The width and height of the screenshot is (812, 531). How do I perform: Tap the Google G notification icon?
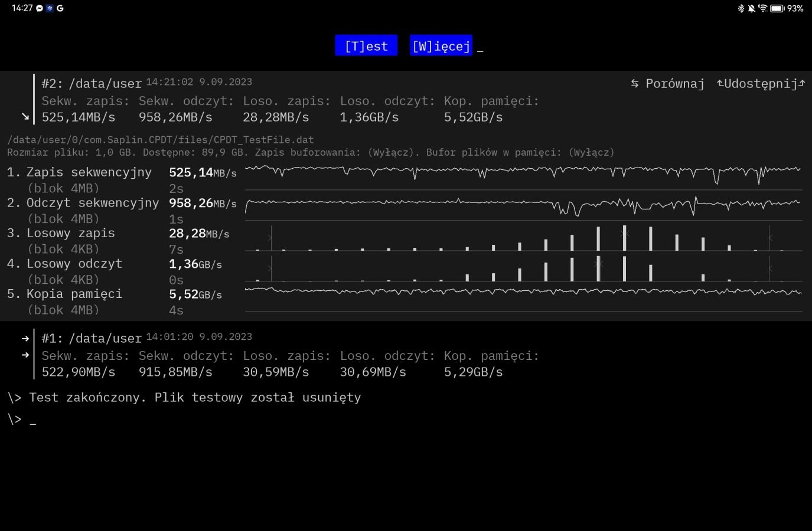(x=60, y=8)
